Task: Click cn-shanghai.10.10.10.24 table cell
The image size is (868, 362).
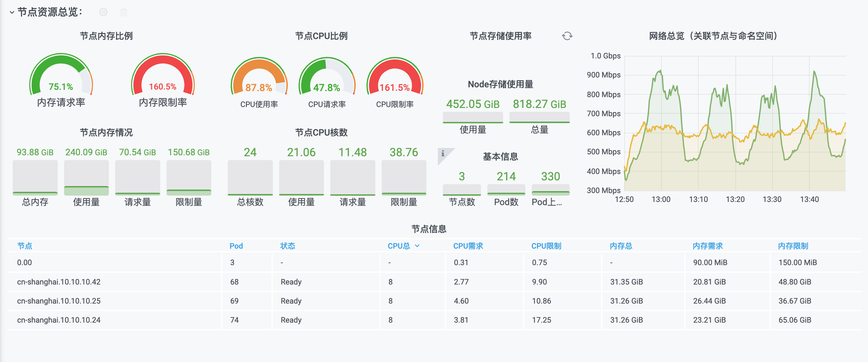Action: tap(59, 319)
